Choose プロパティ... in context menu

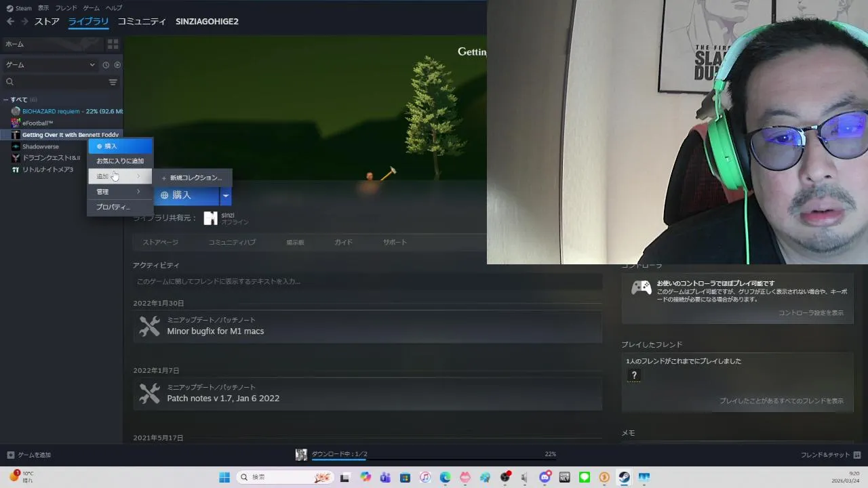(120, 207)
